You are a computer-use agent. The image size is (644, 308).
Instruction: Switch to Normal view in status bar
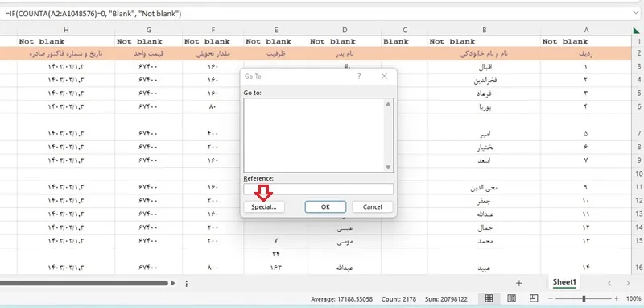pyautogui.click(x=489, y=298)
